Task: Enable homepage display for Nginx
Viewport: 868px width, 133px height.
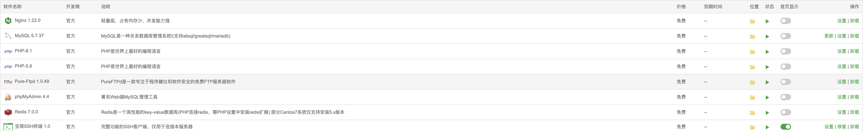Action: coord(785,21)
